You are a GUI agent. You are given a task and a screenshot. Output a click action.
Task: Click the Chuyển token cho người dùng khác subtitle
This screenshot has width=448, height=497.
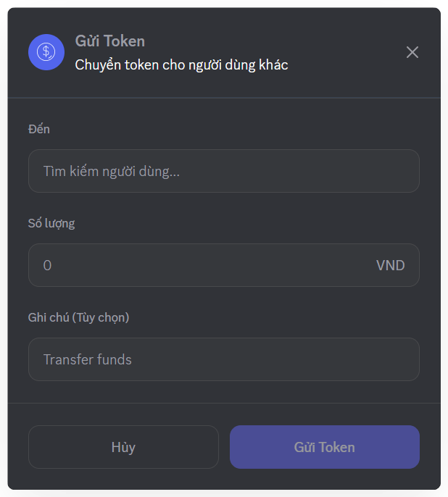[x=181, y=65]
